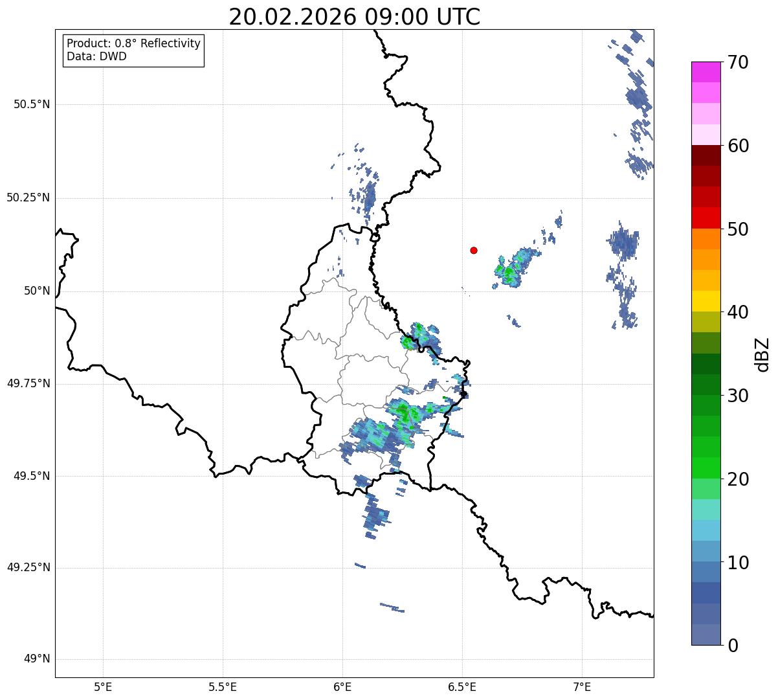
Task: Click the "7°E" longitude tick label
Action: (582, 686)
